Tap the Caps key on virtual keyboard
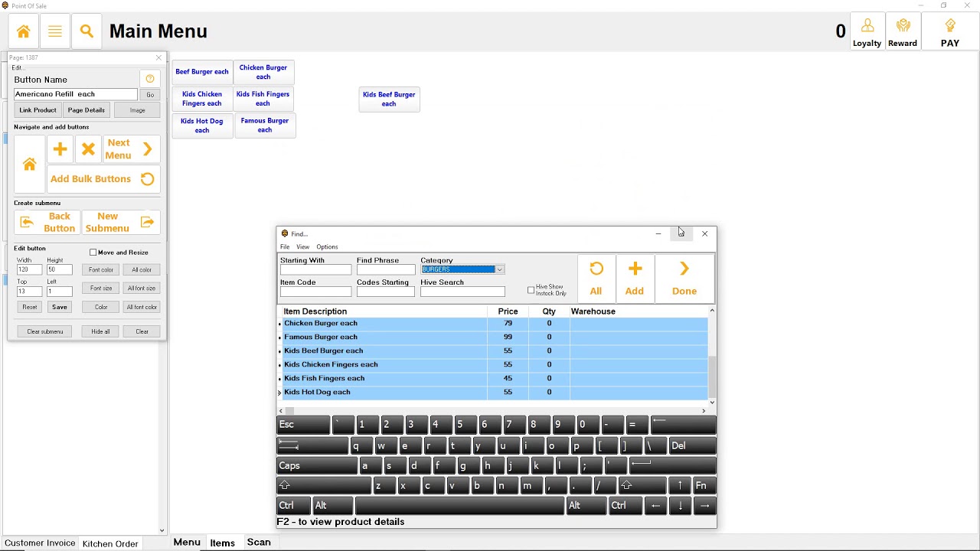980x551 pixels. click(316, 466)
